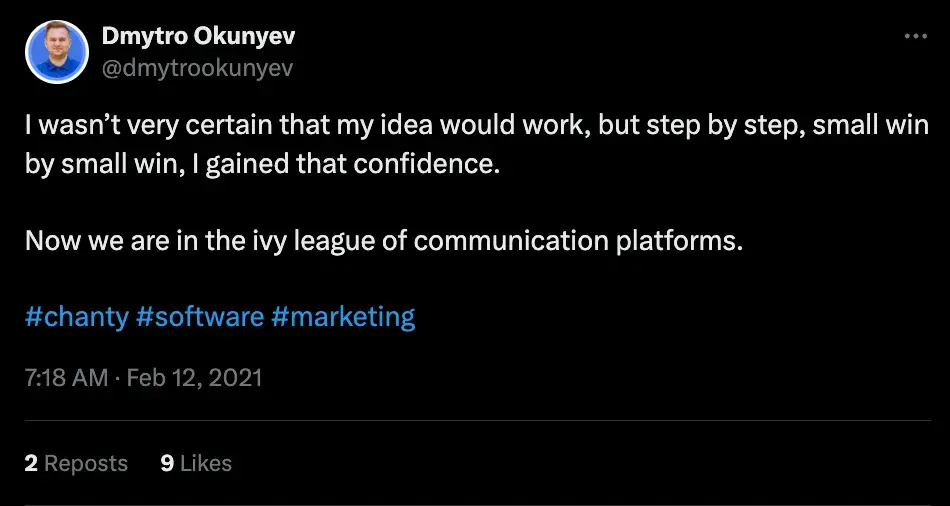Open the #chanty hashtag

76,317
